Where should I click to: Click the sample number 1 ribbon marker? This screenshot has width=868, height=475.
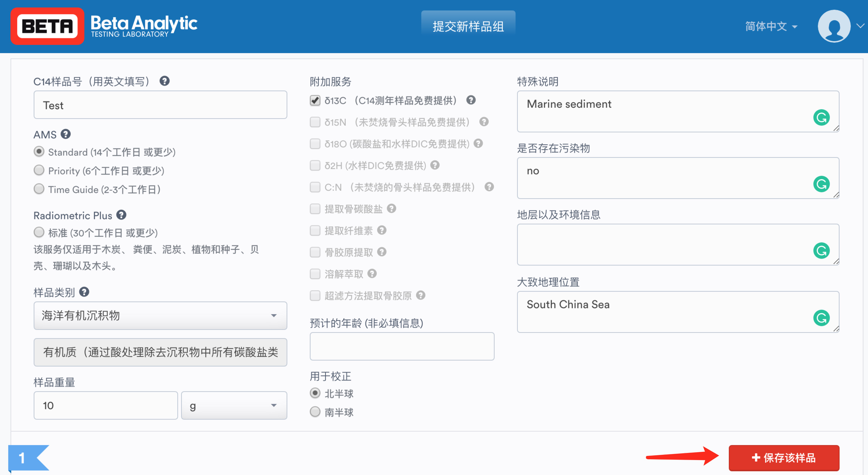(x=28, y=458)
